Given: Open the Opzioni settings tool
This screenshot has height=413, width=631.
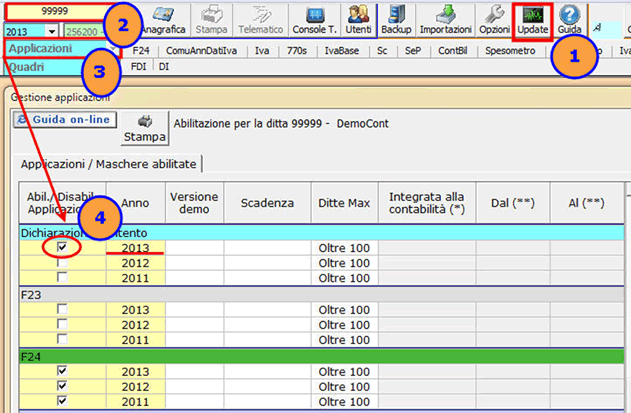Looking at the screenshot, I should [x=493, y=19].
